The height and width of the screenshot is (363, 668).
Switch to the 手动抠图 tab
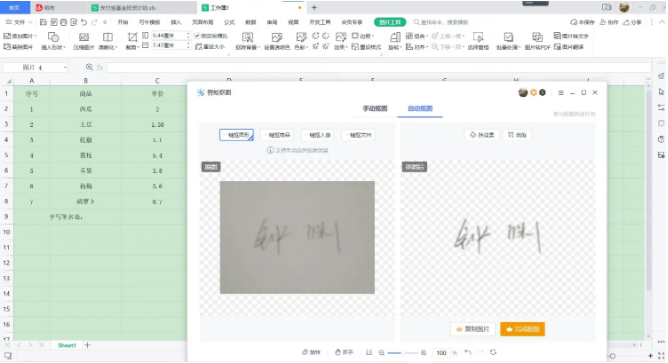coord(375,109)
